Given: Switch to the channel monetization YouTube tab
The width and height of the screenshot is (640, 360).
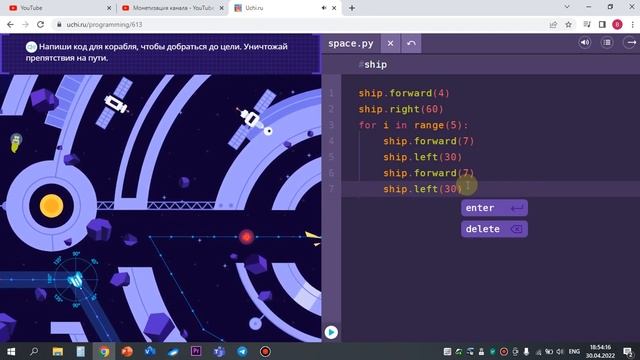Looking at the screenshot, I should coord(173,8).
